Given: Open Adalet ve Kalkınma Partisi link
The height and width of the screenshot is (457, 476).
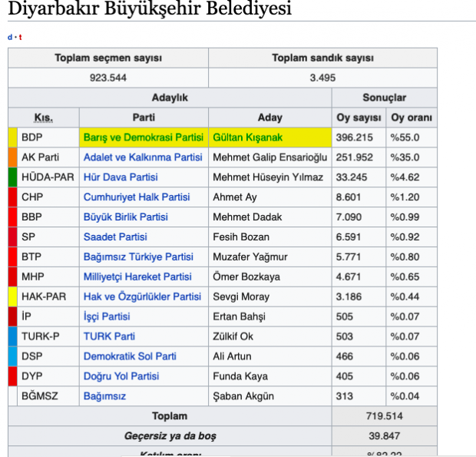Looking at the screenshot, I should coord(143,157).
